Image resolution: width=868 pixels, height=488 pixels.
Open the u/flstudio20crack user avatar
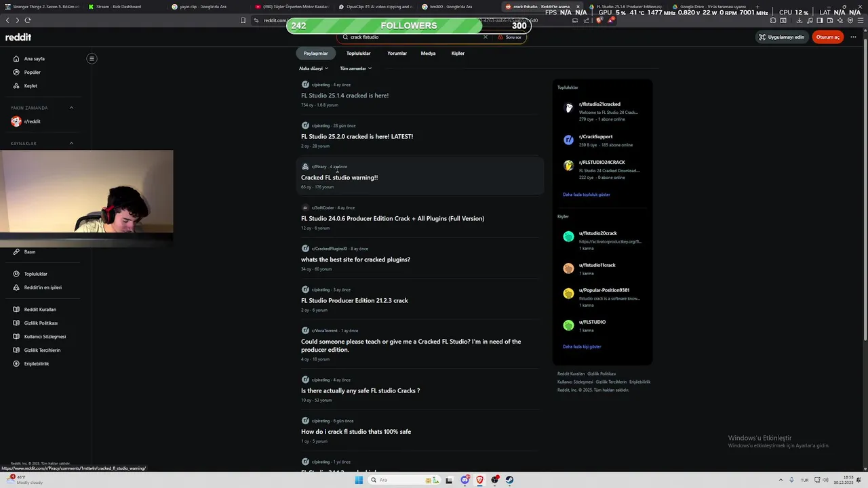tap(568, 237)
